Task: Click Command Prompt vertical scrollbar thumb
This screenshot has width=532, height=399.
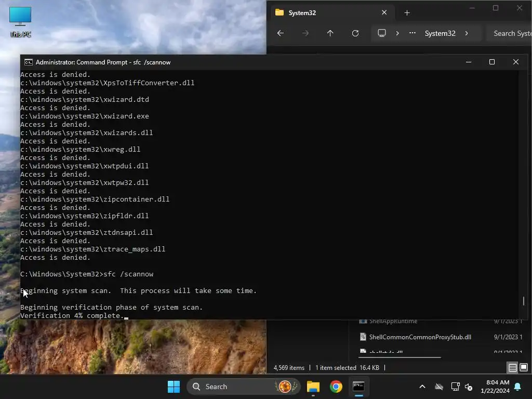Action: 524,301
